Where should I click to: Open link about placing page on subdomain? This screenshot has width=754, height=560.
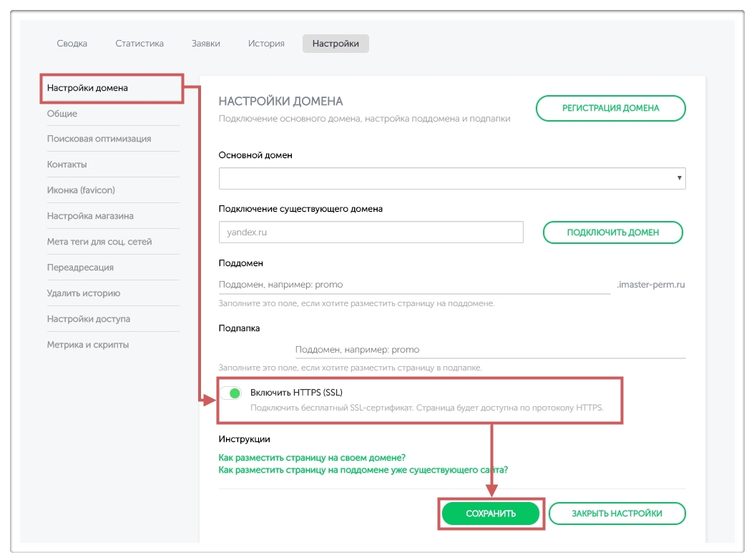(363, 470)
